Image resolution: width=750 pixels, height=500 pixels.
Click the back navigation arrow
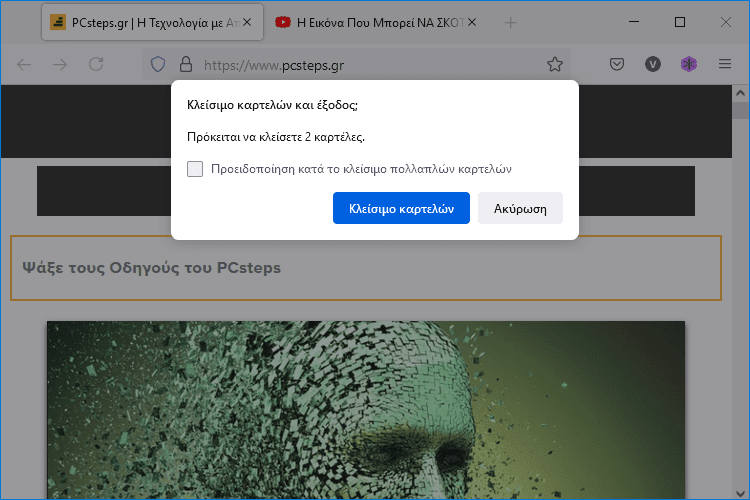tap(24, 65)
